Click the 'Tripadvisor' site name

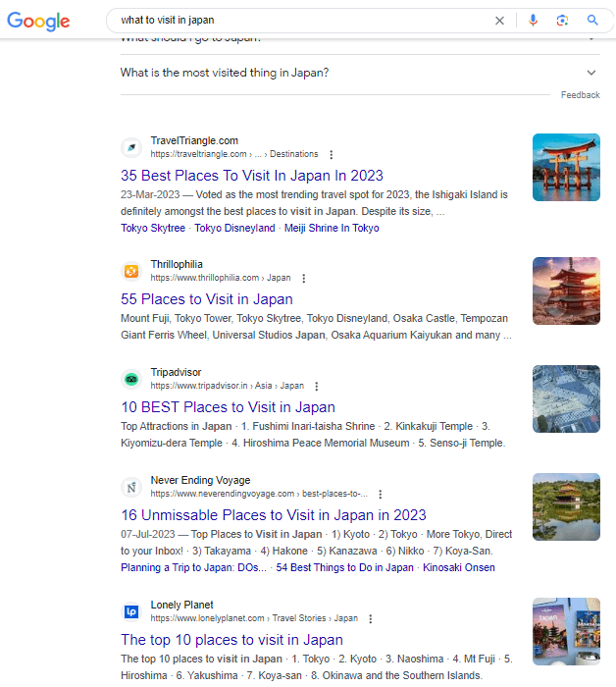pos(176,372)
